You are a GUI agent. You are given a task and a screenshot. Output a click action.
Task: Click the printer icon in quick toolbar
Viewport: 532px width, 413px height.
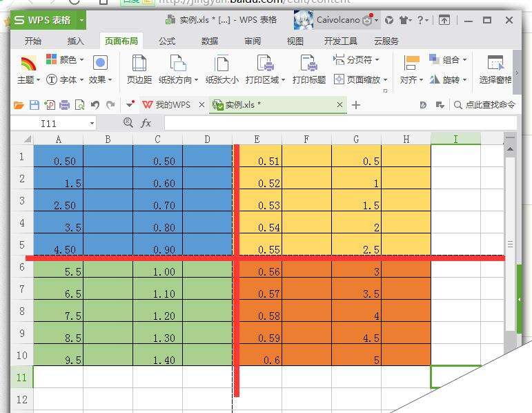tap(64, 105)
